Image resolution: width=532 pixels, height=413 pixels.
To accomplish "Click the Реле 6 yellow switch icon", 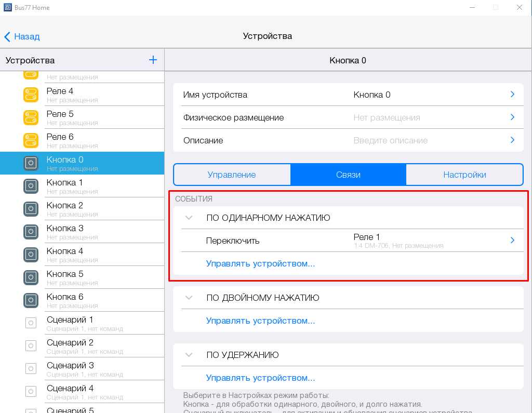I will click(x=31, y=140).
